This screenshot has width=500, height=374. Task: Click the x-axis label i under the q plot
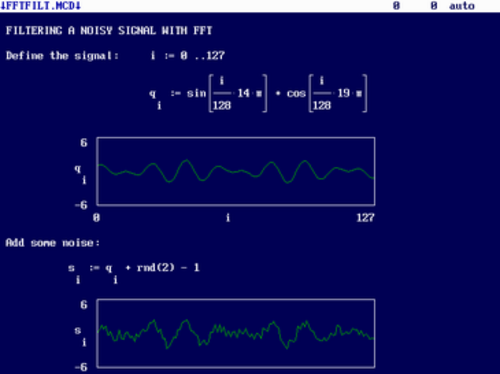click(x=228, y=218)
